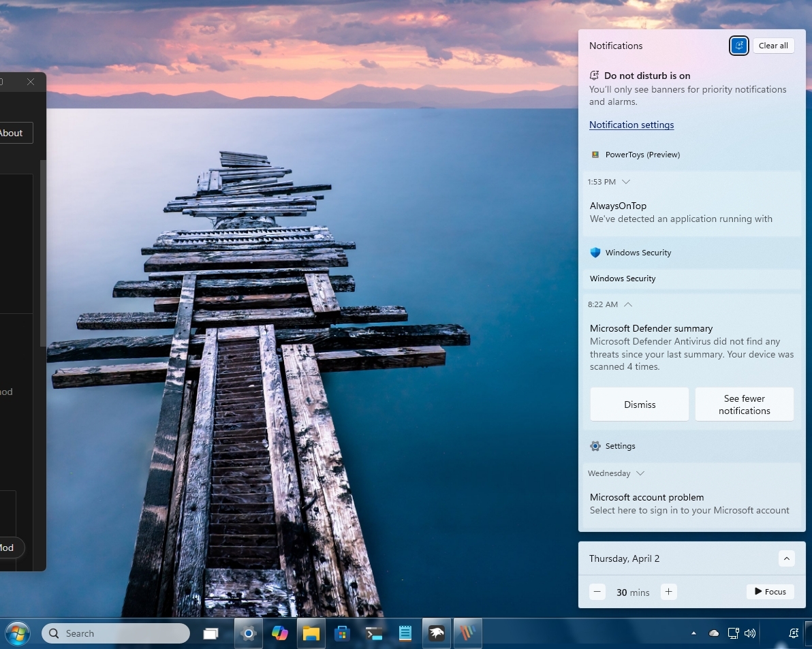Screen dimensions: 812x649
Task: Collapse the Thursday April 2 calendar flyout
Action: coord(786,558)
